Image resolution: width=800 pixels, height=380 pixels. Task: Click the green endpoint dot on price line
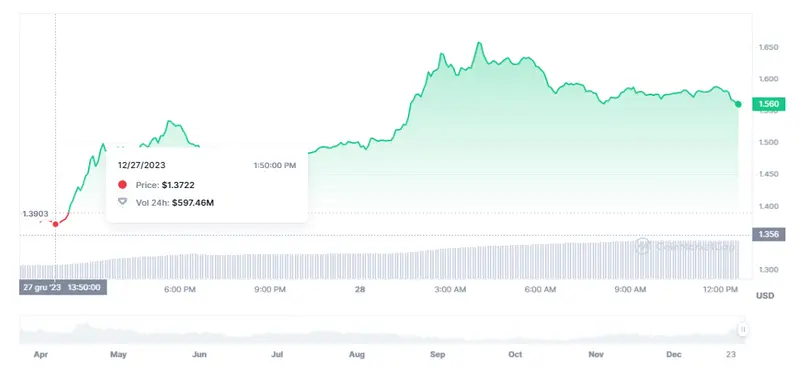click(738, 104)
